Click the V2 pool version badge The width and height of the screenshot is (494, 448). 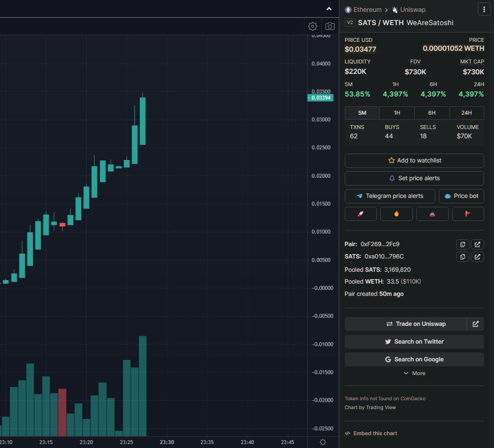350,23
